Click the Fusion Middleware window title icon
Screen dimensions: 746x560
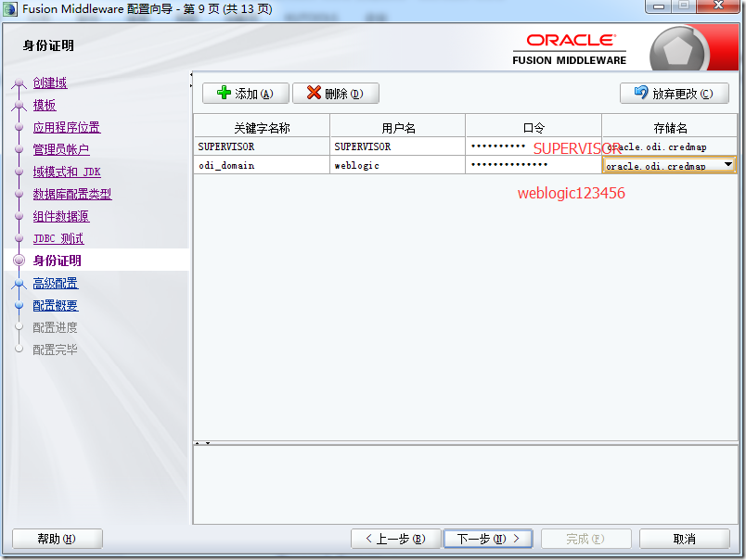coord(10,8)
